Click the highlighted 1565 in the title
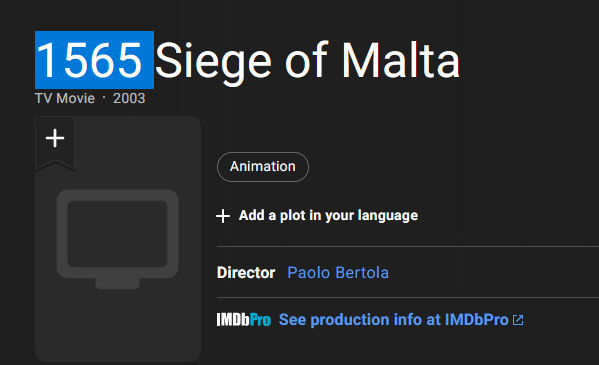599x365 pixels. [x=94, y=60]
